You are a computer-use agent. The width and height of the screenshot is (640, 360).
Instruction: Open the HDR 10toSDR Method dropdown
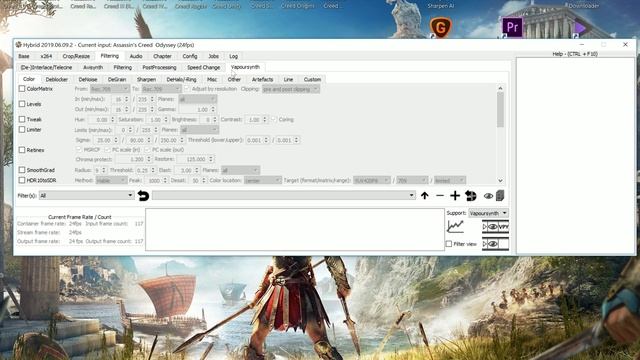pos(111,180)
